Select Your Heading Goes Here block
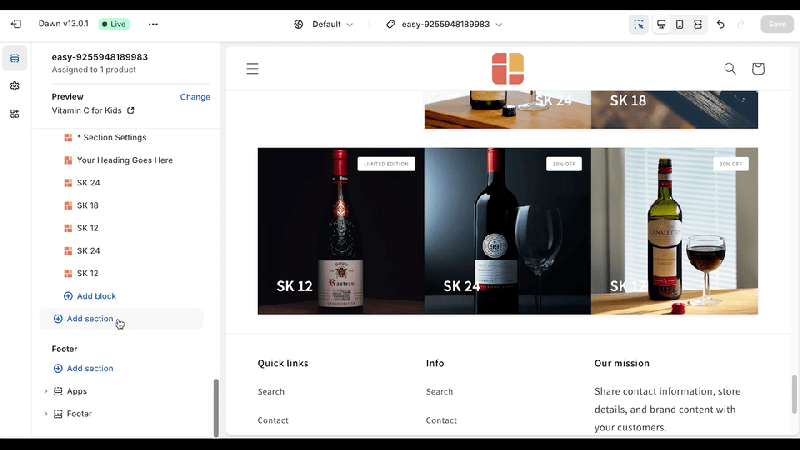 click(124, 160)
